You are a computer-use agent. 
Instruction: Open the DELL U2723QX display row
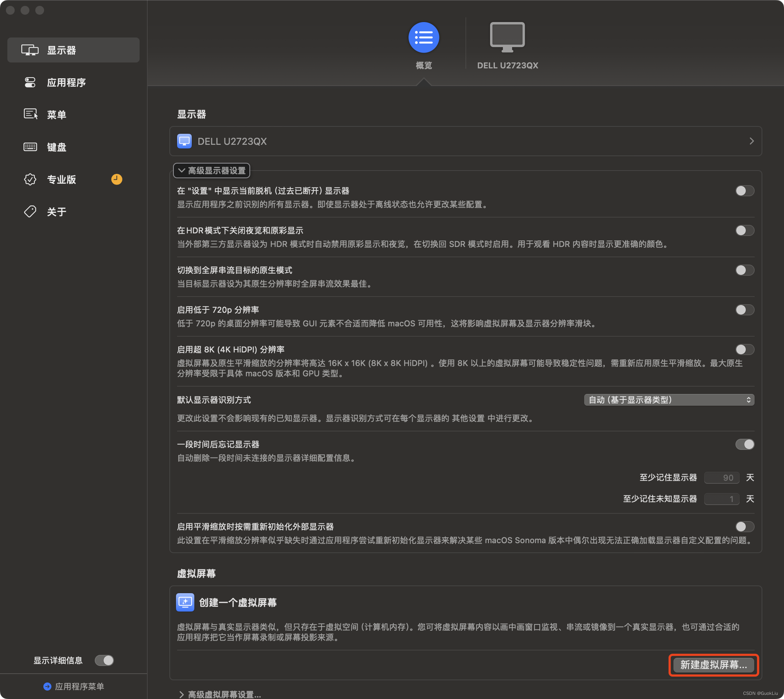465,141
